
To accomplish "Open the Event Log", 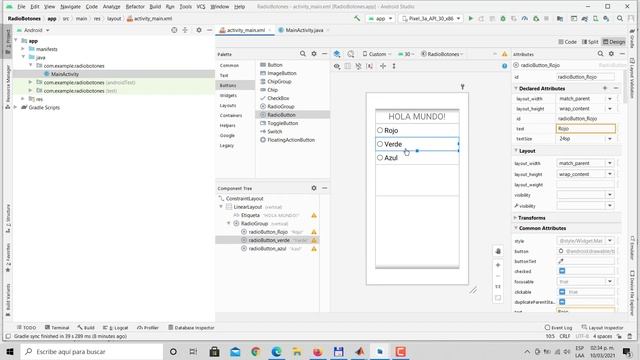I will [558, 327].
